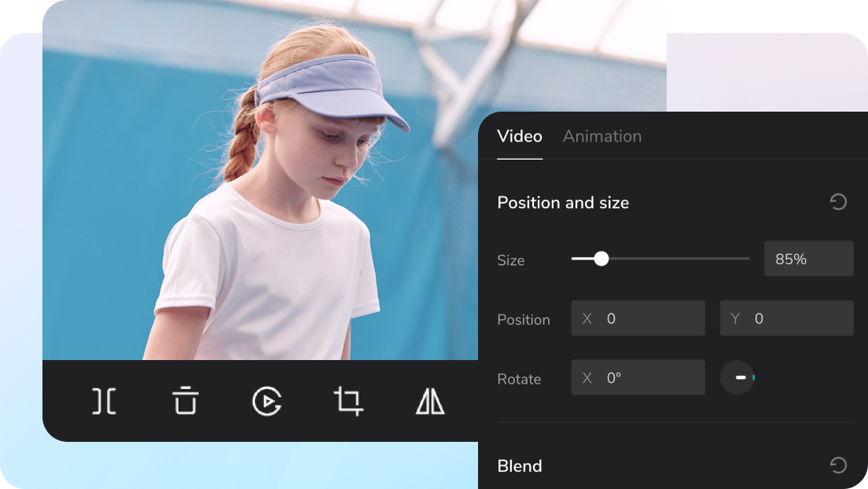The width and height of the screenshot is (868, 489).
Task: Click the Rotate label
Action: [519, 379]
